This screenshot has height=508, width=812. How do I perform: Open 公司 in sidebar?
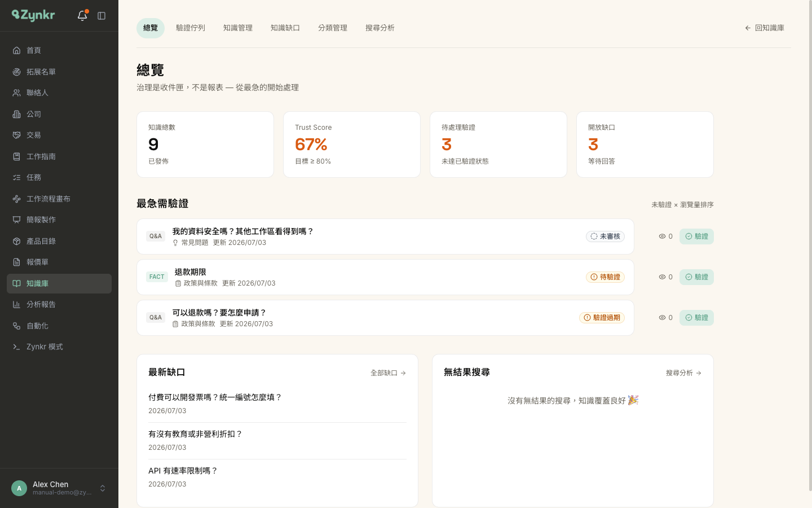tap(59, 114)
